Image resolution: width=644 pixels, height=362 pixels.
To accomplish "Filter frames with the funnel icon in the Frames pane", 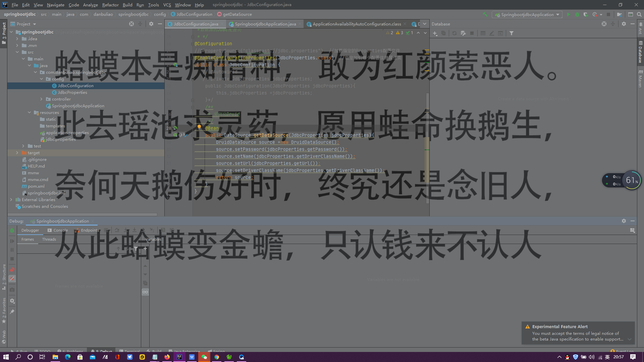I will (136, 248).
